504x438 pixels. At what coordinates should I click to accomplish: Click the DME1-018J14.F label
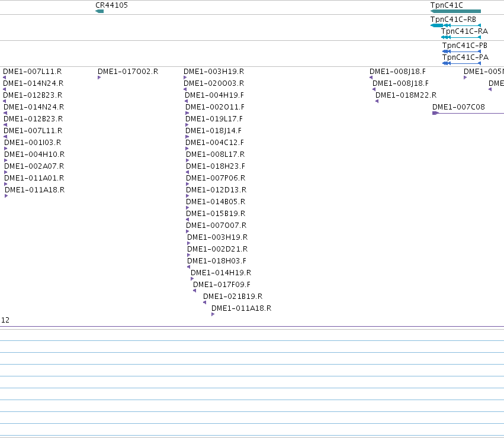[x=213, y=131]
